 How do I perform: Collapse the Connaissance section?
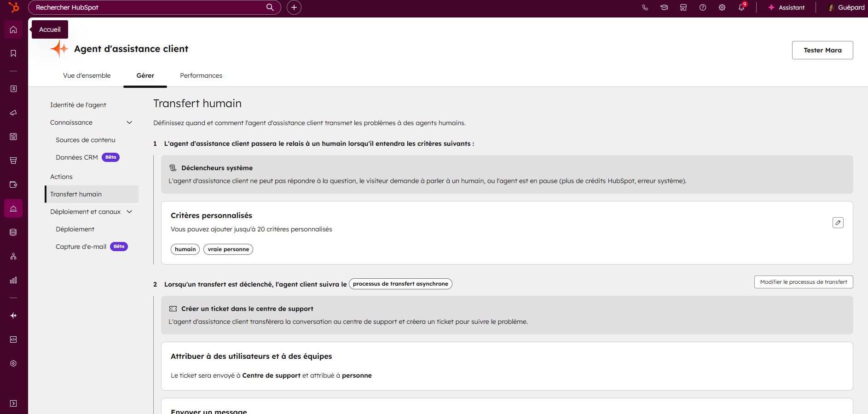pyautogui.click(x=129, y=122)
